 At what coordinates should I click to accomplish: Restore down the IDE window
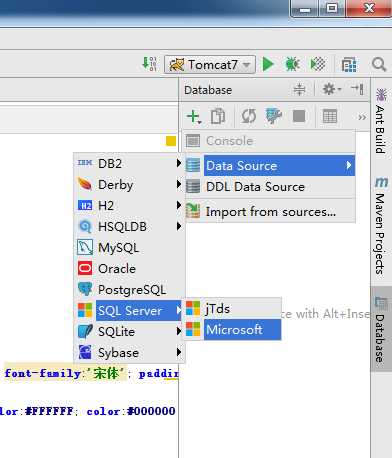click(332, 8)
